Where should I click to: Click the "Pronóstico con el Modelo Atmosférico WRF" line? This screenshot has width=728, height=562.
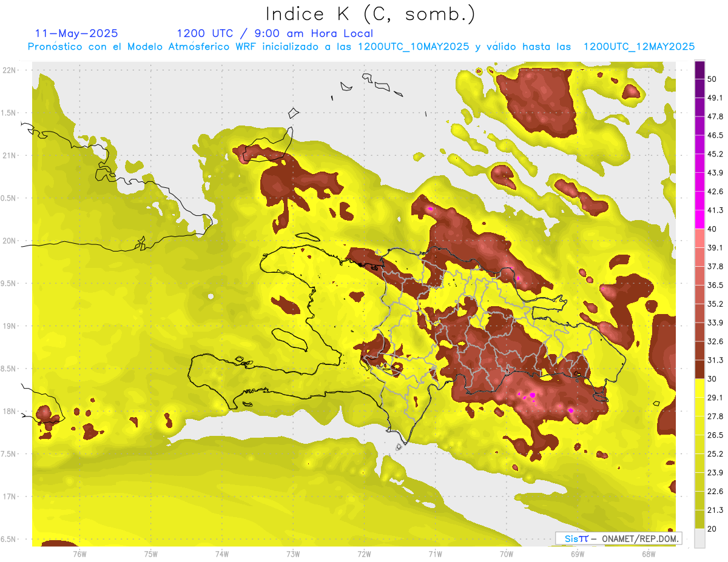point(361,47)
